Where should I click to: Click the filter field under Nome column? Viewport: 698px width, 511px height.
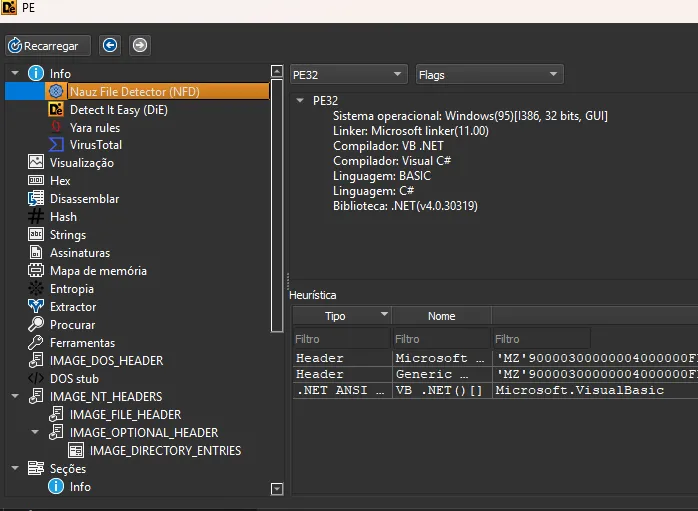[440, 339]
